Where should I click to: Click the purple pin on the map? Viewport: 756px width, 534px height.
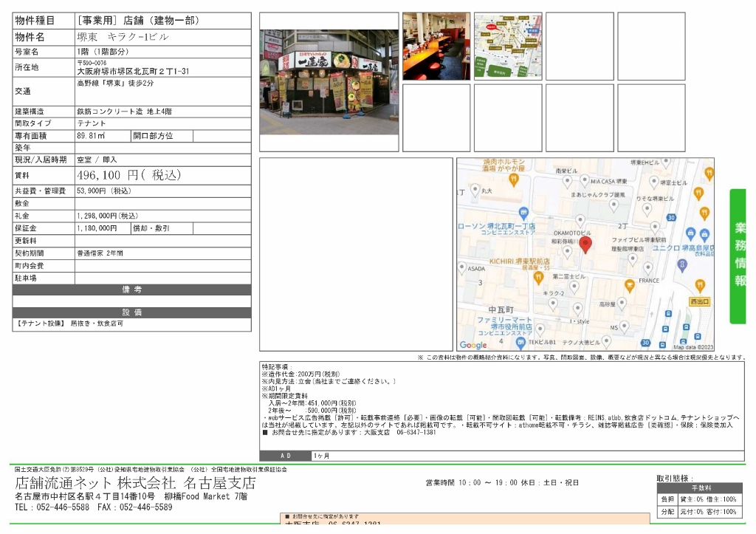[681, 265]
